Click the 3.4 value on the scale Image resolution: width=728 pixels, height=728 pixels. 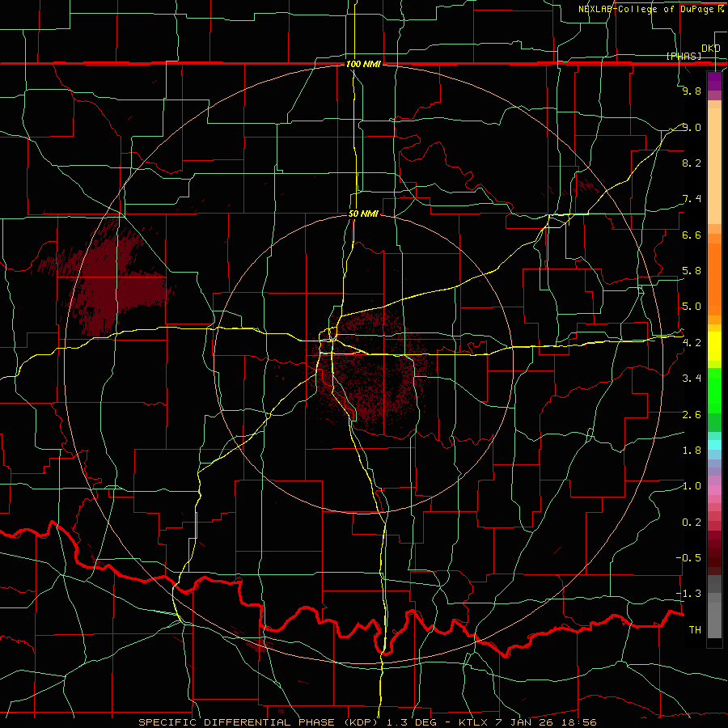[692, 379]
